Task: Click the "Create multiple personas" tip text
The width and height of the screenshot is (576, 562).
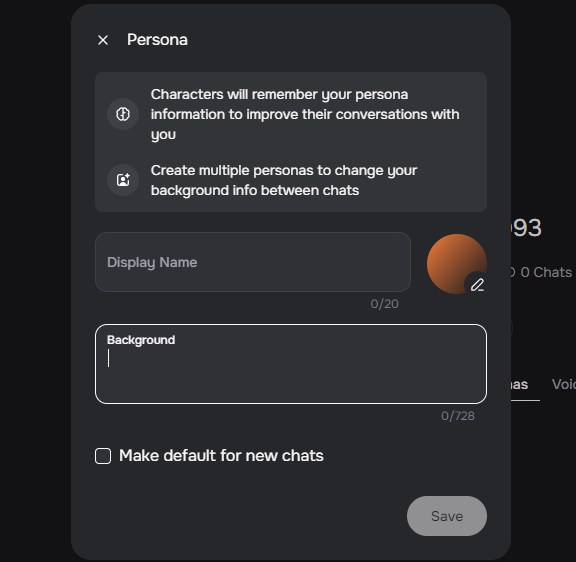Action: click(x=284, y=180)
